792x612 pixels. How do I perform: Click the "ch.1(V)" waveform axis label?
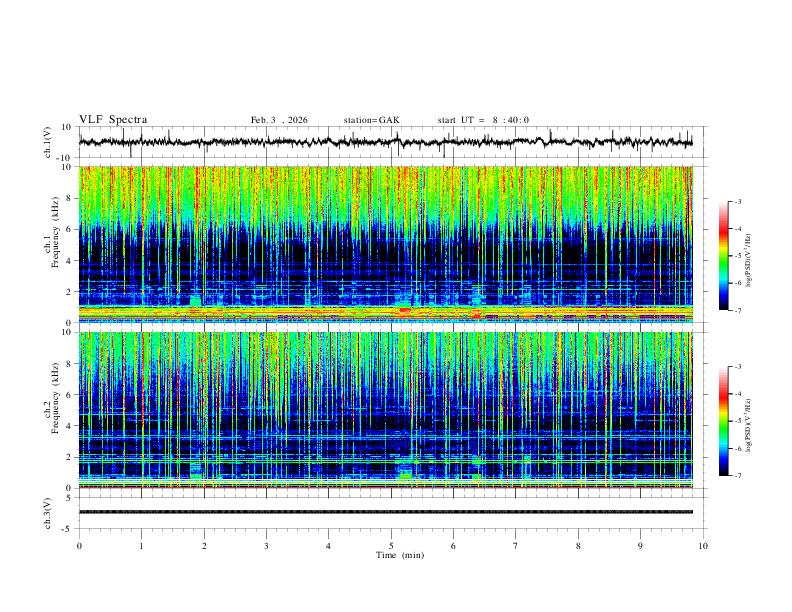pos(48,142)
